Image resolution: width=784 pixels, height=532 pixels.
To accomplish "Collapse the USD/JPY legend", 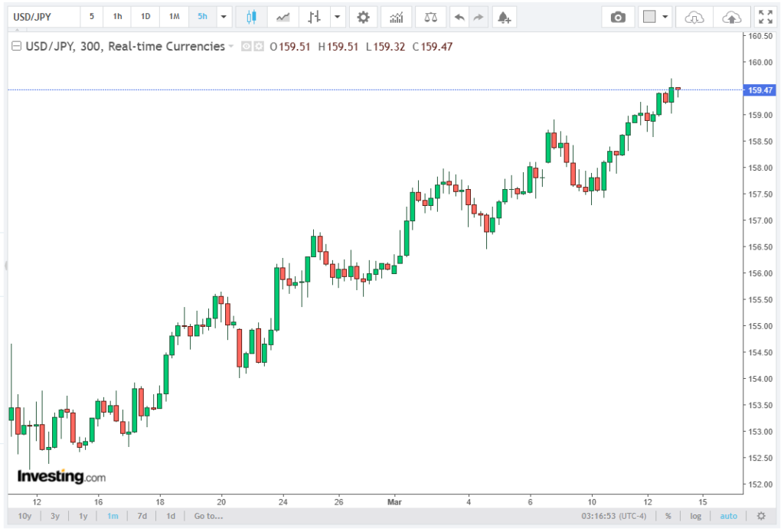I will pyautogui.click(x=17, y=47).
